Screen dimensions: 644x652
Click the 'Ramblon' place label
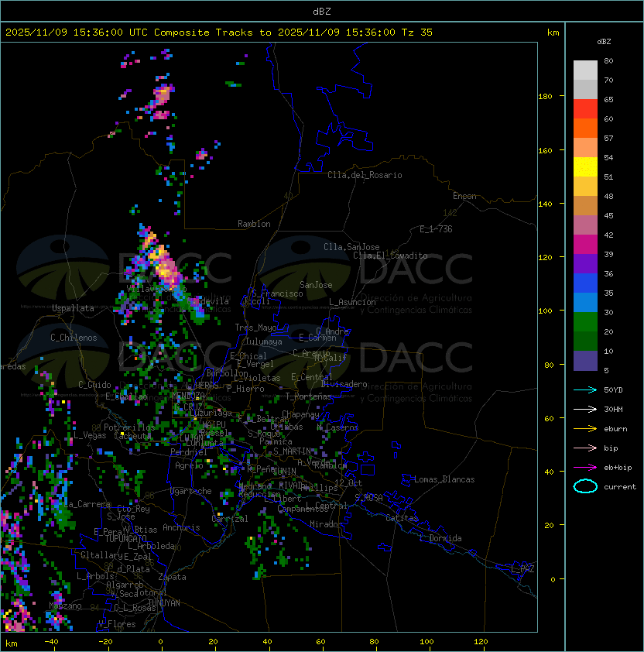(254, 224)
